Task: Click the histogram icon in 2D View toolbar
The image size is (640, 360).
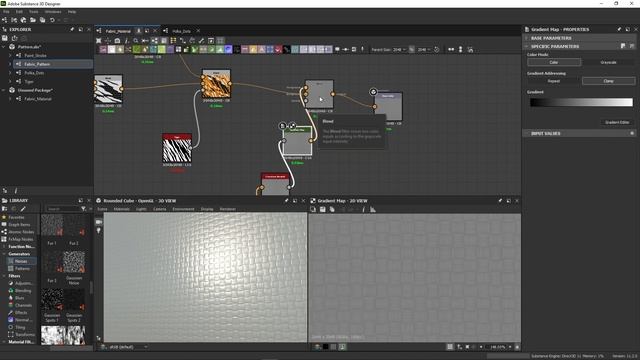Action: coord(373,209)
